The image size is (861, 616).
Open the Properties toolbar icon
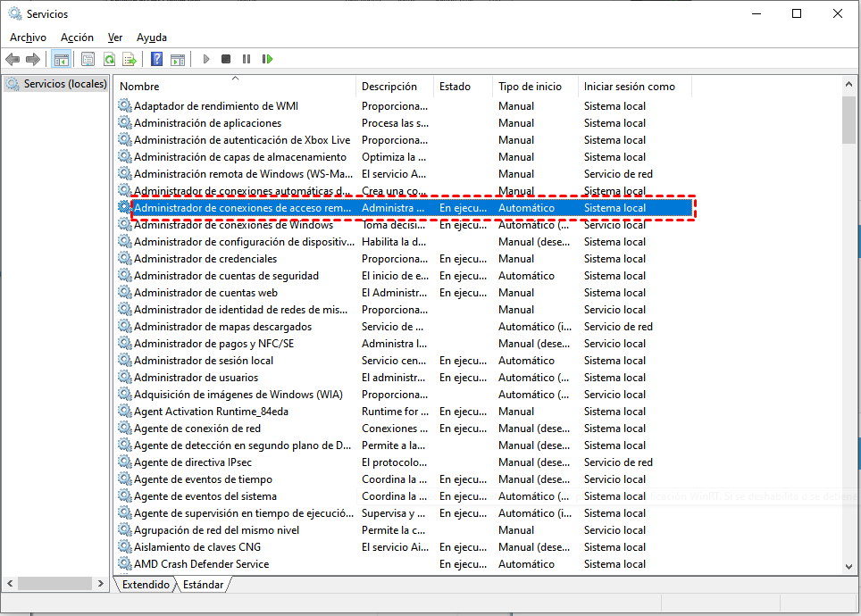(x=88, y=59)
